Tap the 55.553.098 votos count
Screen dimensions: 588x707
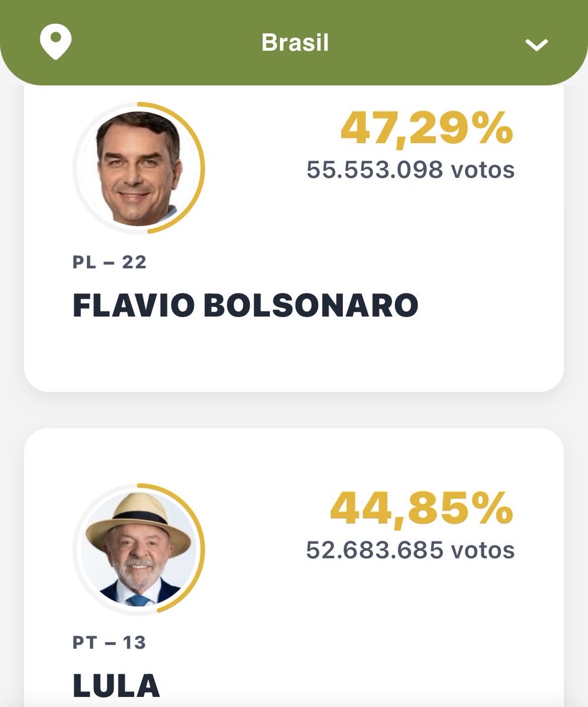click(411, 170)
